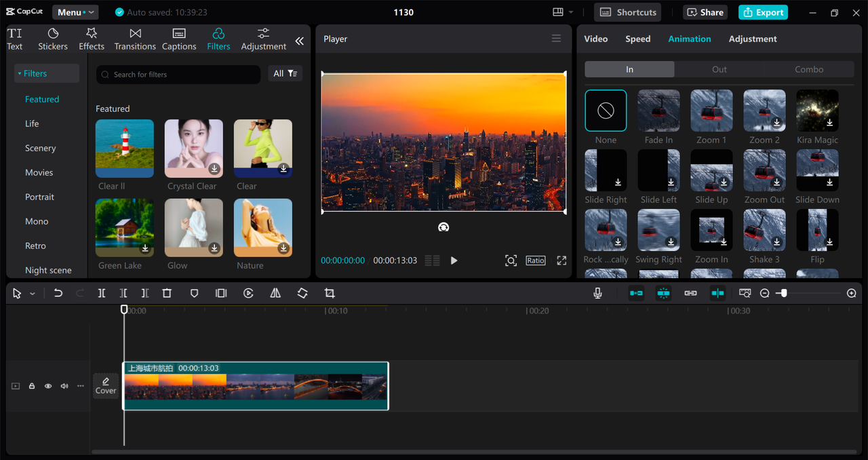
Task: Switch to the Adjustment tab in right panel
Action: point(753,39)
